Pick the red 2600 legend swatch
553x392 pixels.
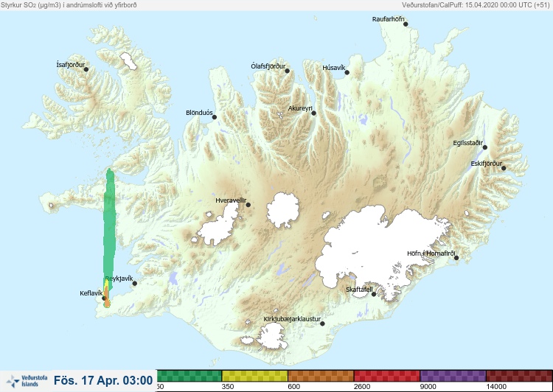386,376
